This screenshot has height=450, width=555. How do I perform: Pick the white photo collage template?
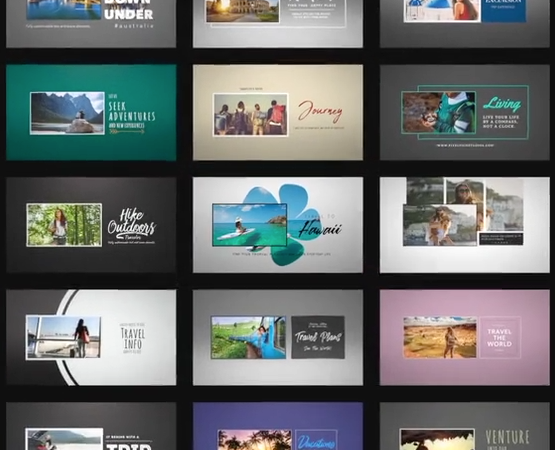point(465,225)
